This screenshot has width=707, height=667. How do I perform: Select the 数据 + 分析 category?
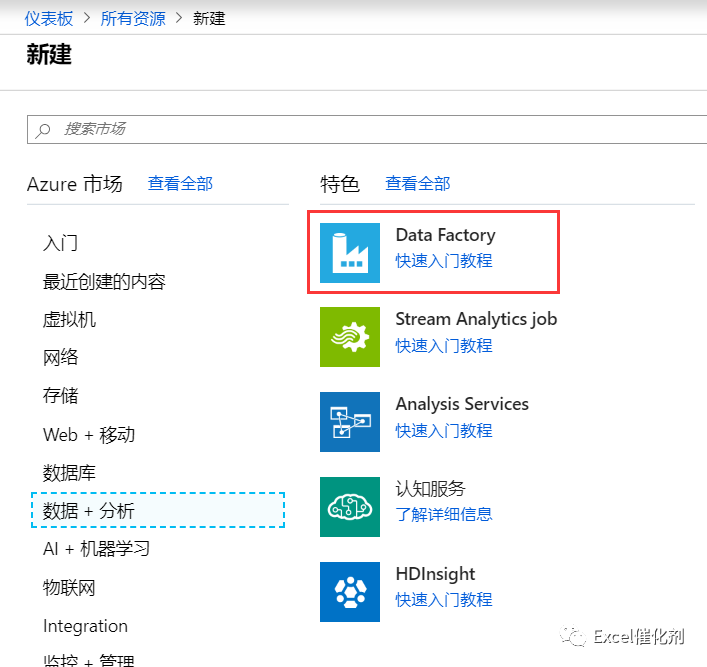(x=158, y=511)
